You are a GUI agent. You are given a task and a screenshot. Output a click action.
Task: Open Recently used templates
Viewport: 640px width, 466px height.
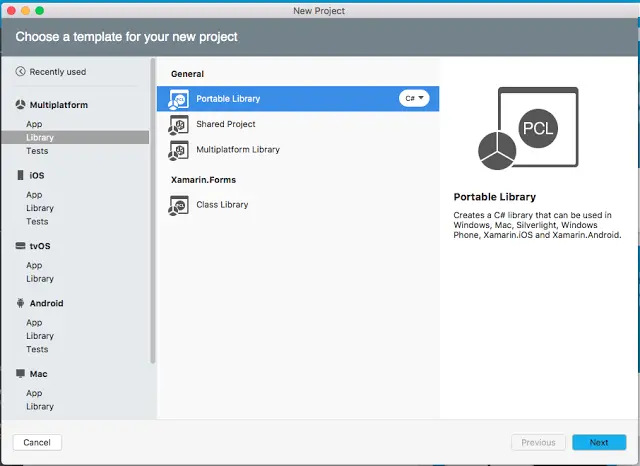[51, 72]
